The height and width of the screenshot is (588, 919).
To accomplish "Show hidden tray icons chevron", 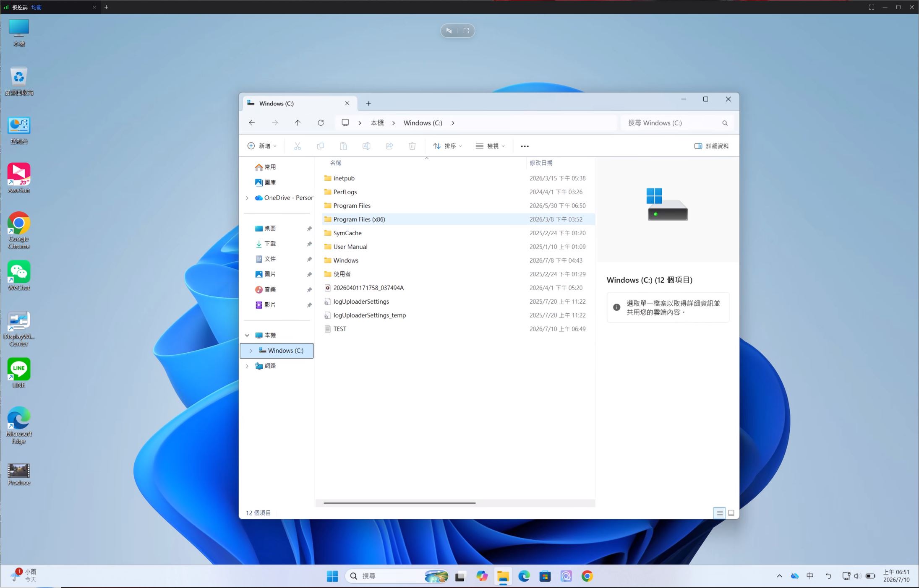I will coord(779,576).
